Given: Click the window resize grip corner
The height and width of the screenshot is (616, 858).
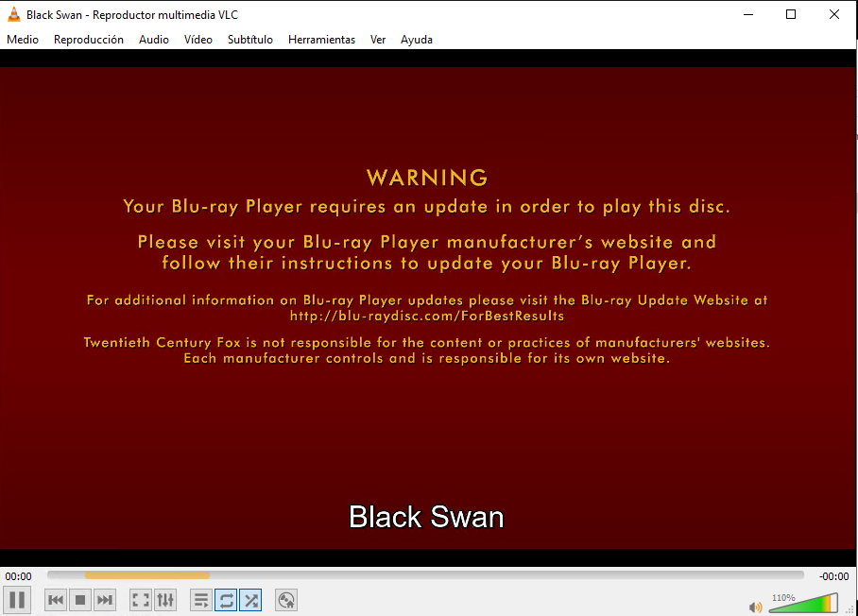Looking at the screenshot, I should [x=849, y=610].
